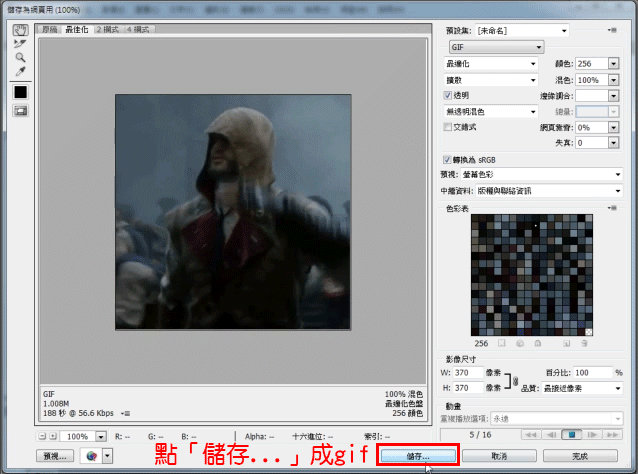638x474 pixels.
Task: Switch to the 2 欄式 tab
Action: click(108, 29)
